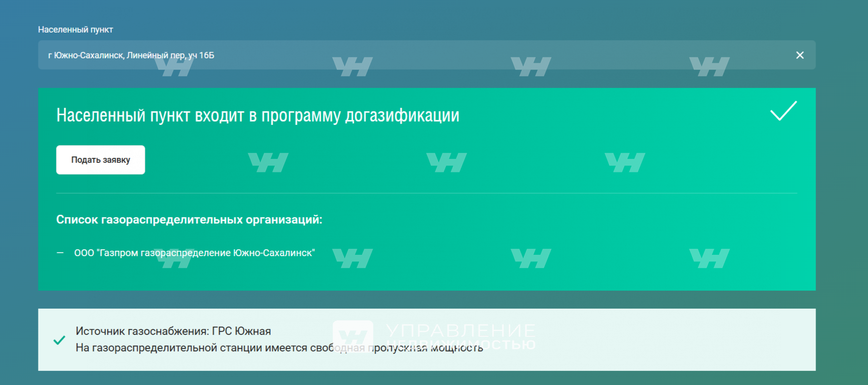Click watermark logo overlapping the address text
This screenshot has width=868, height=385.
coord(174,67)
